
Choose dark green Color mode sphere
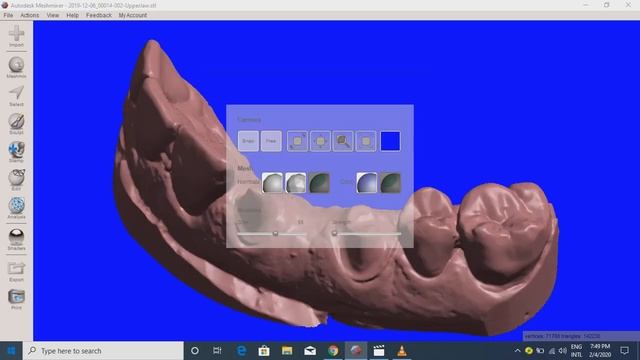390,182
